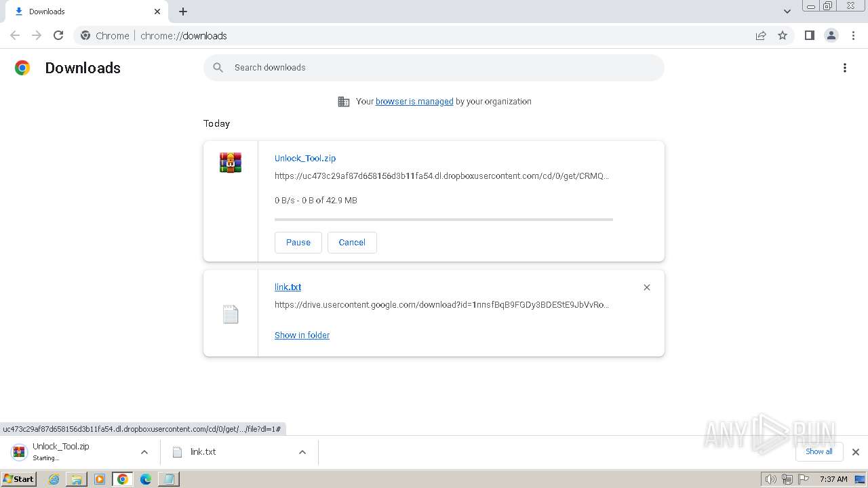
Task: Expand options for link.txt in shelf
Action: coord(302,452)
